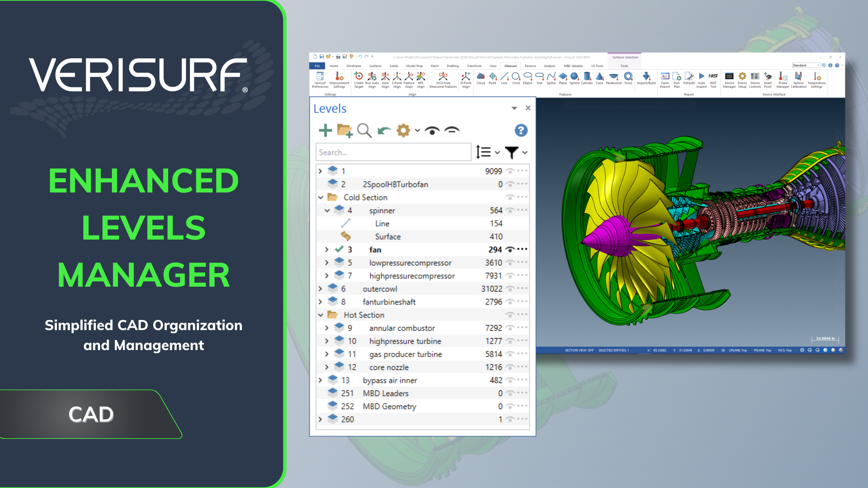
Task: Open the File menu
Action: 317,66
